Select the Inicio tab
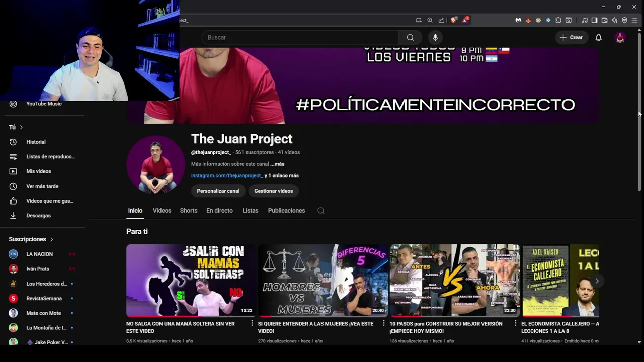644x362 pixels. point(135,211)
